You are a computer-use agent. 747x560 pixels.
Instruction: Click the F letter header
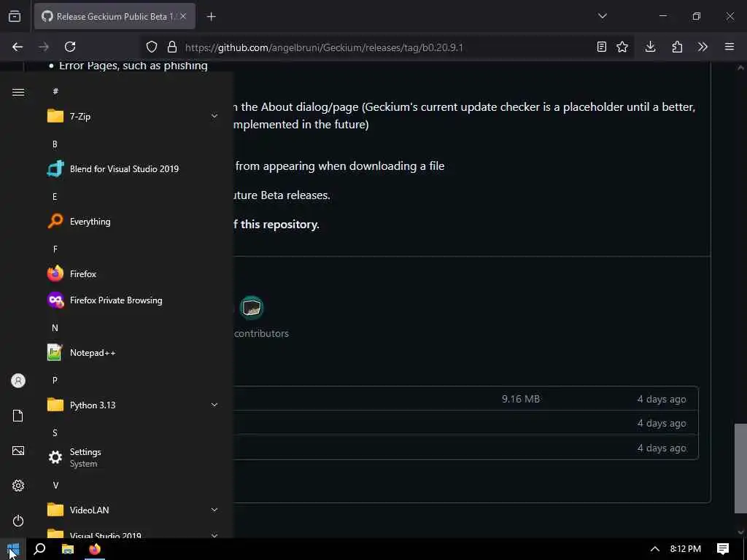(55, 249)
